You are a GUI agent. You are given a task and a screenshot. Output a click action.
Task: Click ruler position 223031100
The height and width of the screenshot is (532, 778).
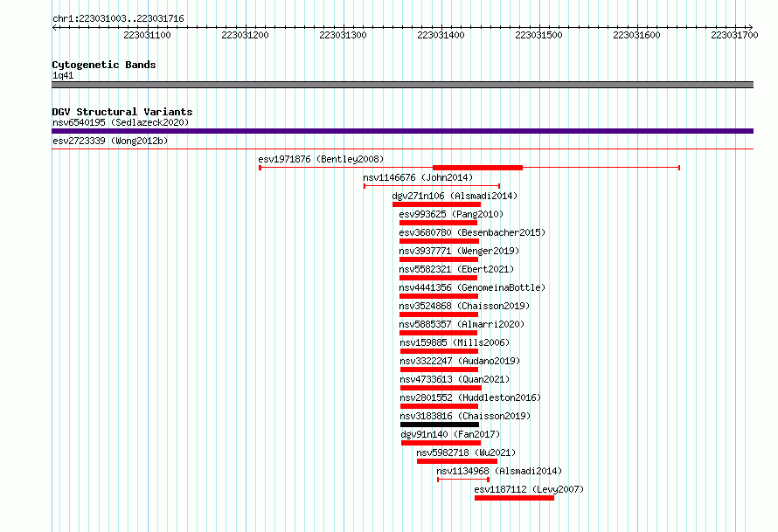pyautogui.click(x=147, y=35)
